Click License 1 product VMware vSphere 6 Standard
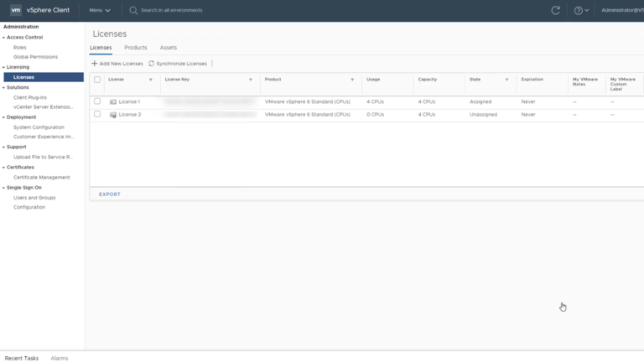Viewport: 644px width, 362px height. (308, 101)
